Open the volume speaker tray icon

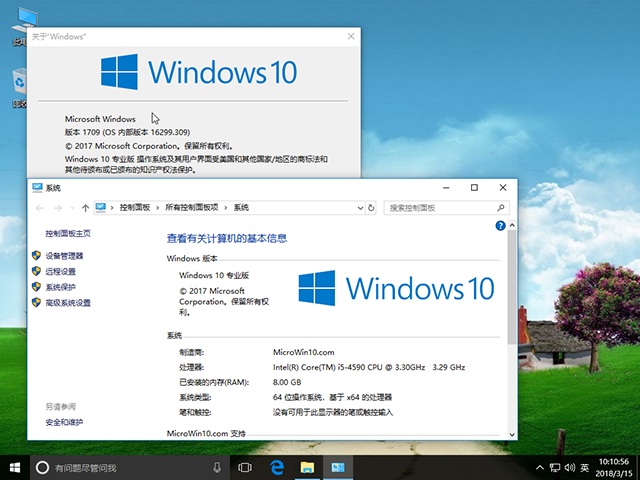click(x=570, y=468)
